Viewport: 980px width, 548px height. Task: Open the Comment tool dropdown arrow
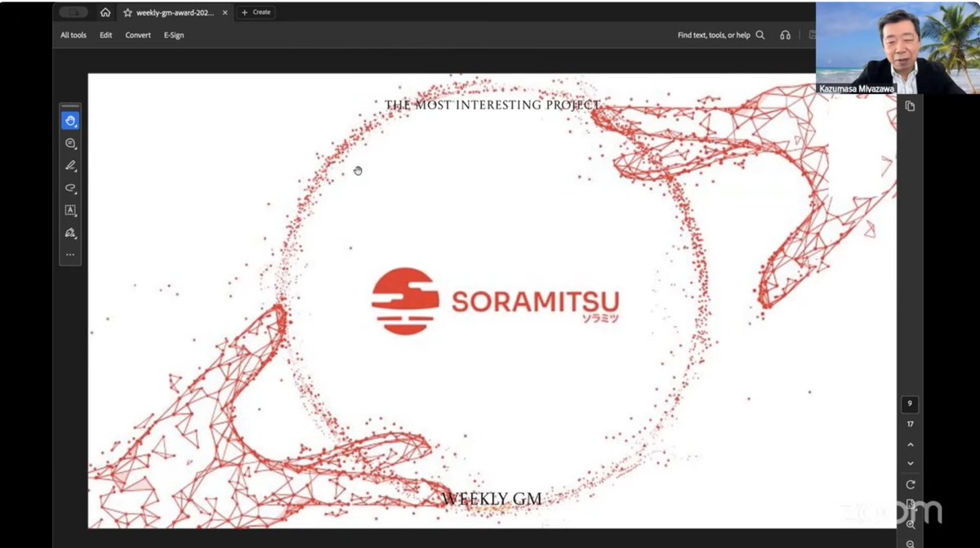[x=76, y=149]
